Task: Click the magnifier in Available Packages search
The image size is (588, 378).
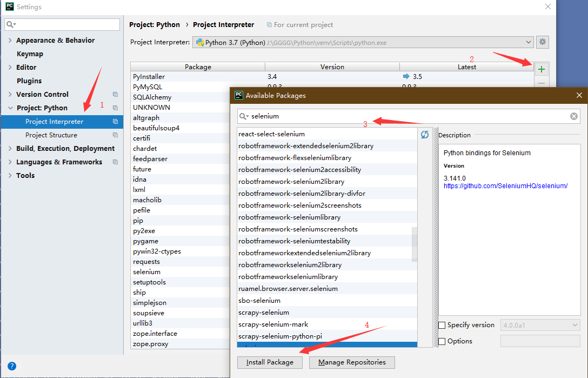Action: point(244,116)
